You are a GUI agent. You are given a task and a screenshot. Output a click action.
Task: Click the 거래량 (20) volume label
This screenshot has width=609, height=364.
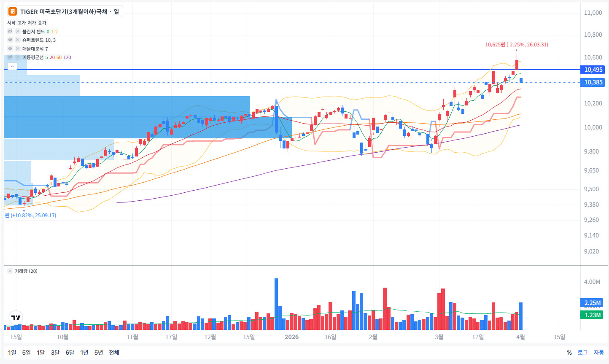(26, 271)
